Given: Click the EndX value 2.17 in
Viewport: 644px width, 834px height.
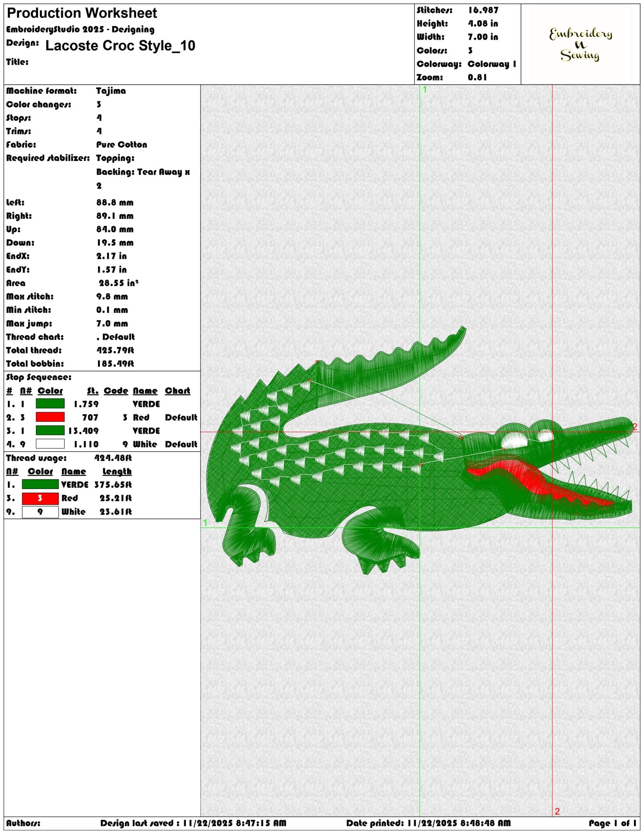Looking at the screenshot, I should coord(111,256).
